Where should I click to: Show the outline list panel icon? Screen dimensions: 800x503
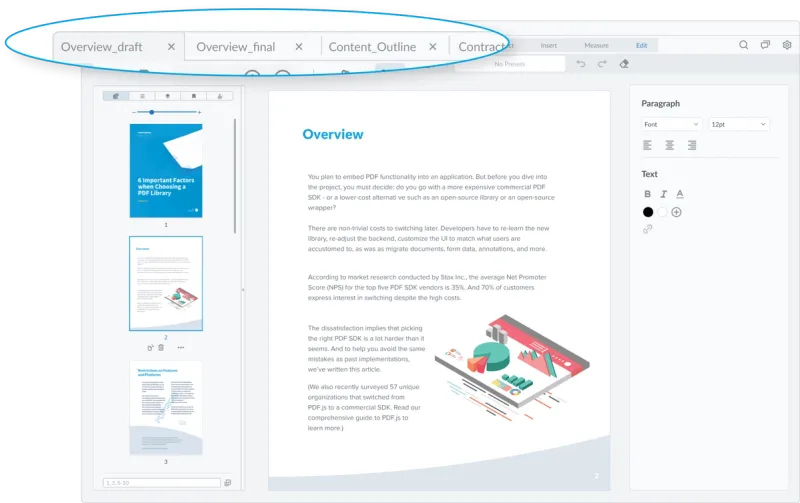coord(142,96)
